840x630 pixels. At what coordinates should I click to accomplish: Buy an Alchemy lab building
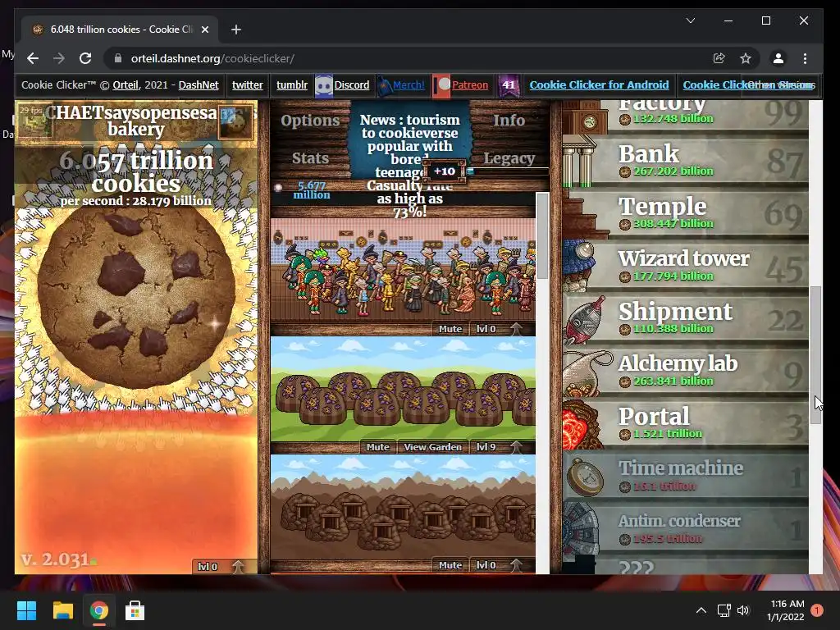click(x=685, y=370)
